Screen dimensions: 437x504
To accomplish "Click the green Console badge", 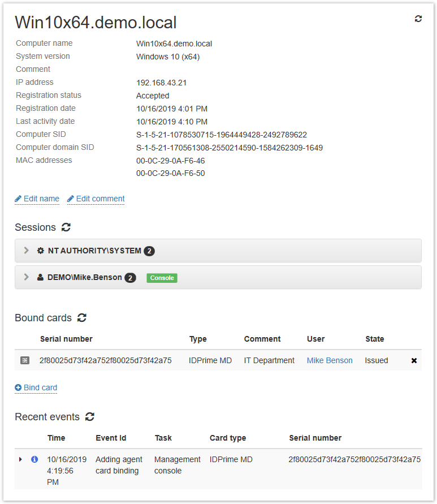I will coord(162,278).
